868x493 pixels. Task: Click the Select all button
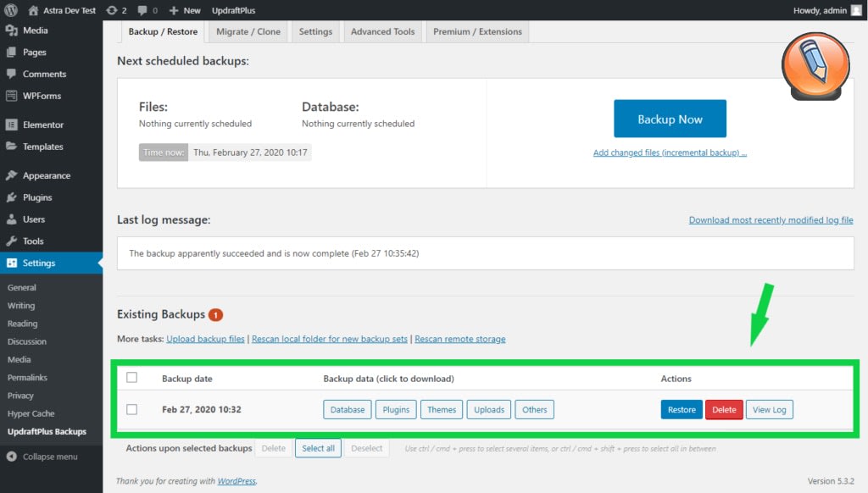(318, 448)
